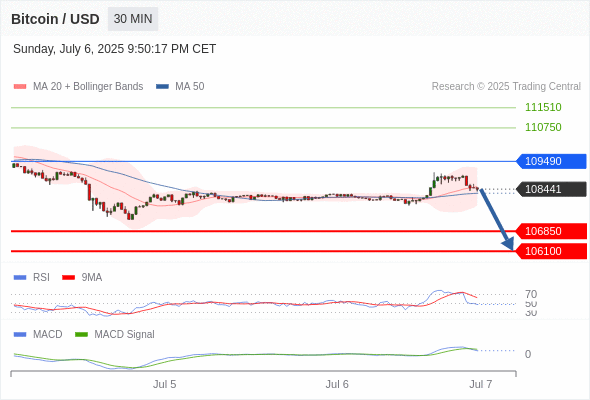Click the RSI legend blue swatch

(x=20, y=278)
